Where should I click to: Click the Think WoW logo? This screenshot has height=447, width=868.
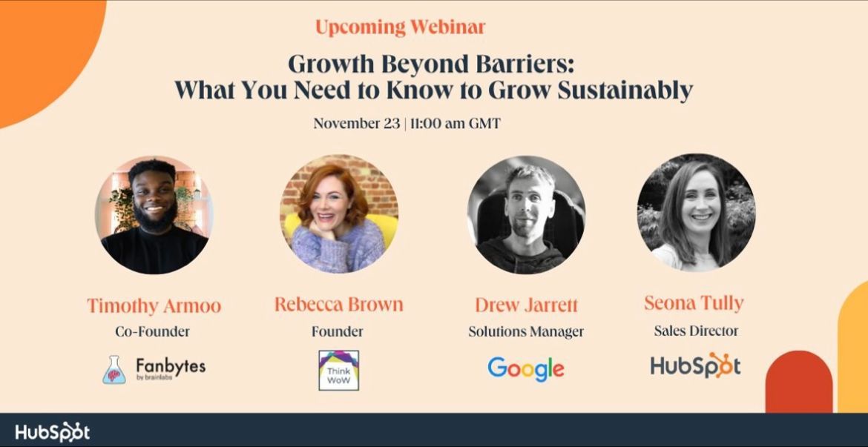tap(339, 370)
